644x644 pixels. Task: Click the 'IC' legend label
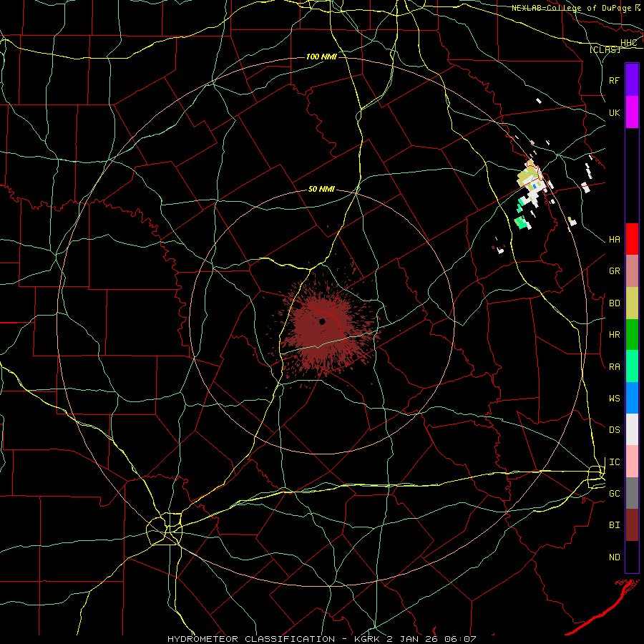[614, 462]
